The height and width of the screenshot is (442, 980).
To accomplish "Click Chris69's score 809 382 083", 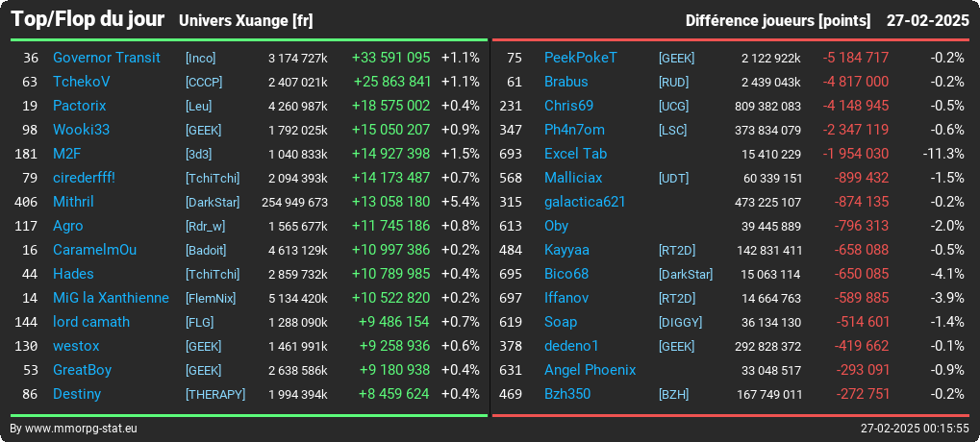I will coord(768,106).
